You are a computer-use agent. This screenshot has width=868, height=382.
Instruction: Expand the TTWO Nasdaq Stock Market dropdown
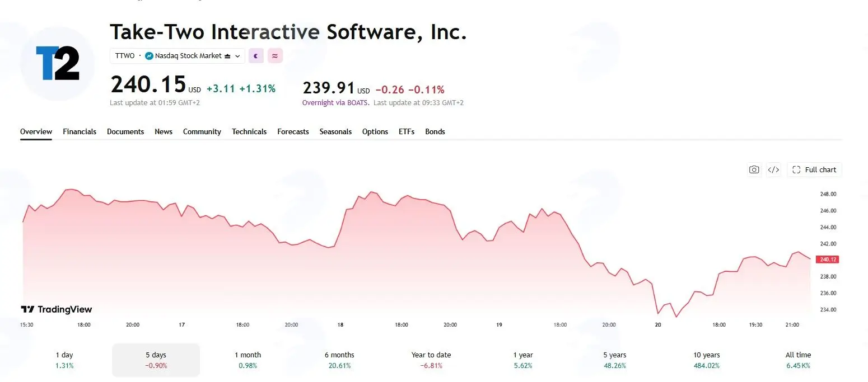(178, 56)
